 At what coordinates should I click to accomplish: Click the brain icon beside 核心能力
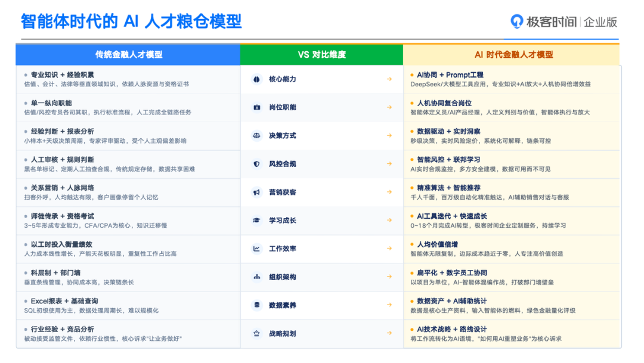[256, 79]
